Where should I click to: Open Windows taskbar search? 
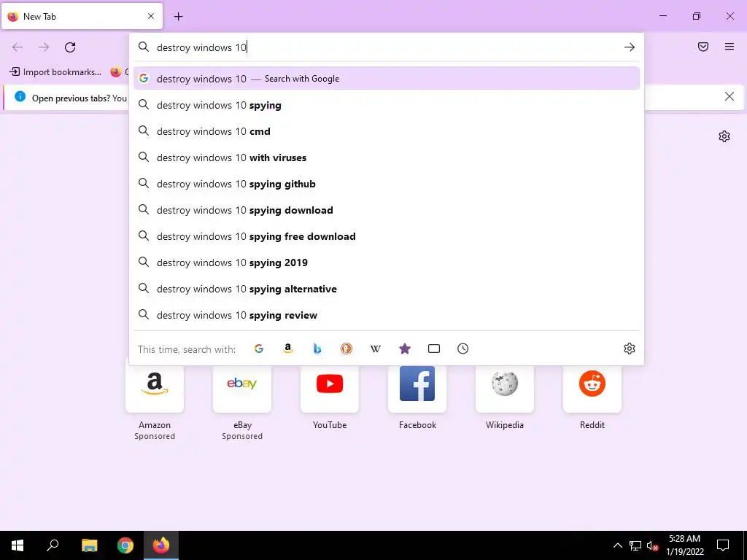pyautogui.click(x=53, y=545)
